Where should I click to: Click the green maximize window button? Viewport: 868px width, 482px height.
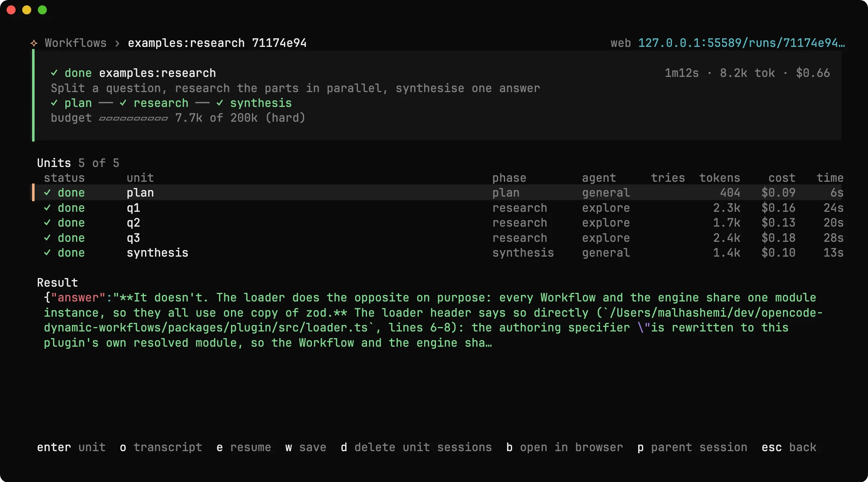42,10
